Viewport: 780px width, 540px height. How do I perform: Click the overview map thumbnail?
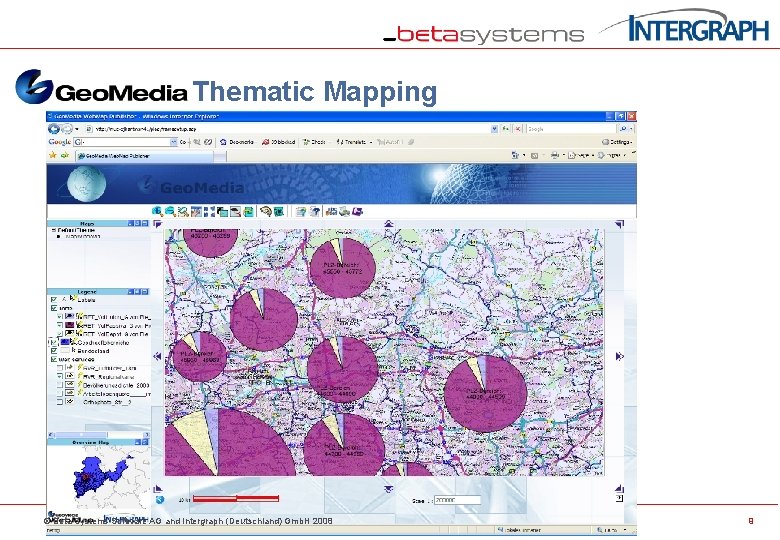(98, 476)
